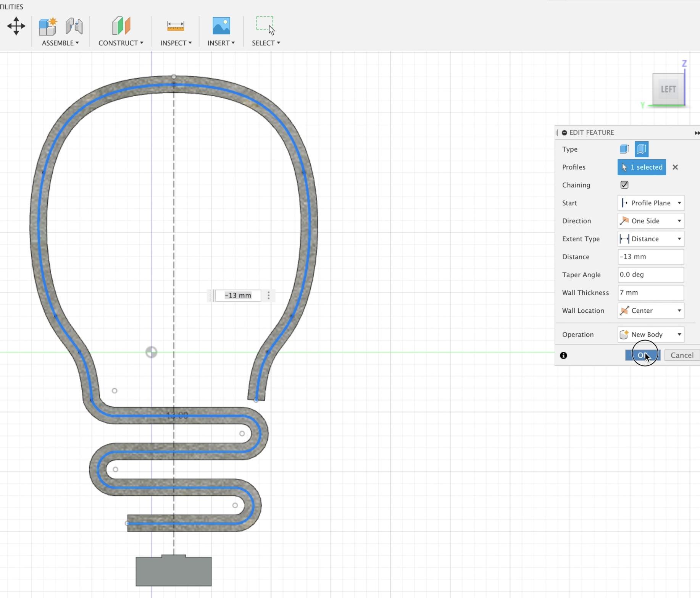Click the Wall Thickness 7 mm field
Image resolution: width=700 pixels, height=598 pixels.
tap(650, 293)
